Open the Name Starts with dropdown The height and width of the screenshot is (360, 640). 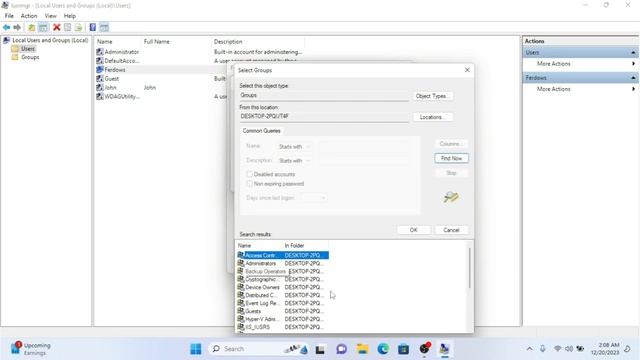(294, 147)
